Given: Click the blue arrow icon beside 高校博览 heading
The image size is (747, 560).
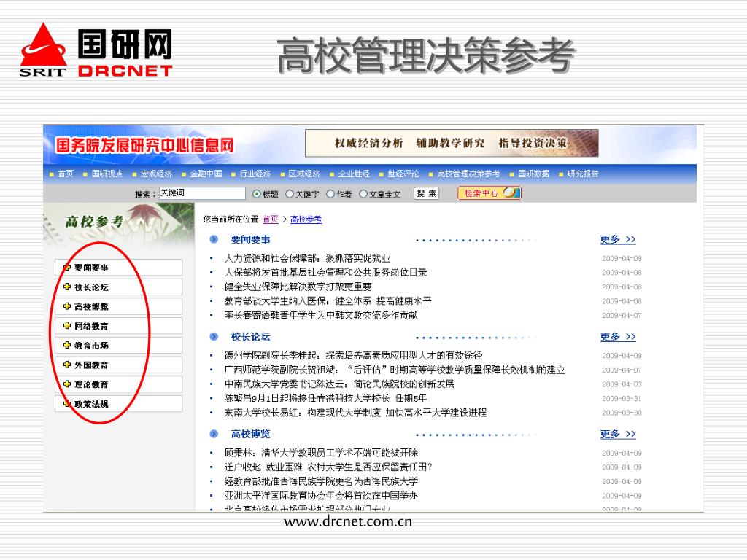Looking at the screenshot, I should coord(214,434).
